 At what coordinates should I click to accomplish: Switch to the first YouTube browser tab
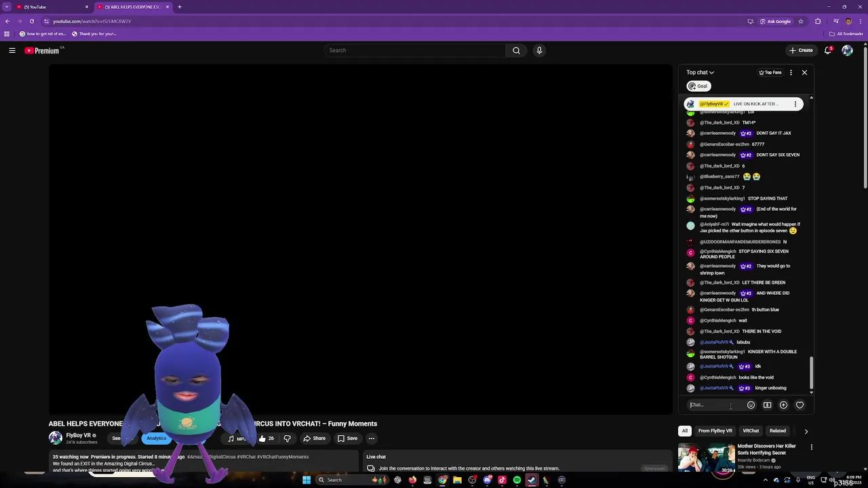pyautogui.click(x=52, y=7)
